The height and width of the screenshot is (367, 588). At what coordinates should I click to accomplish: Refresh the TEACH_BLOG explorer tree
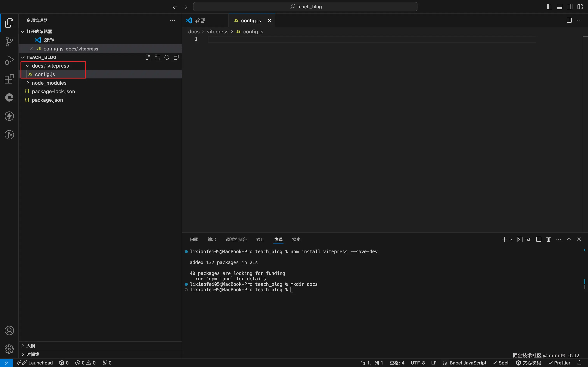pos(167,57)
